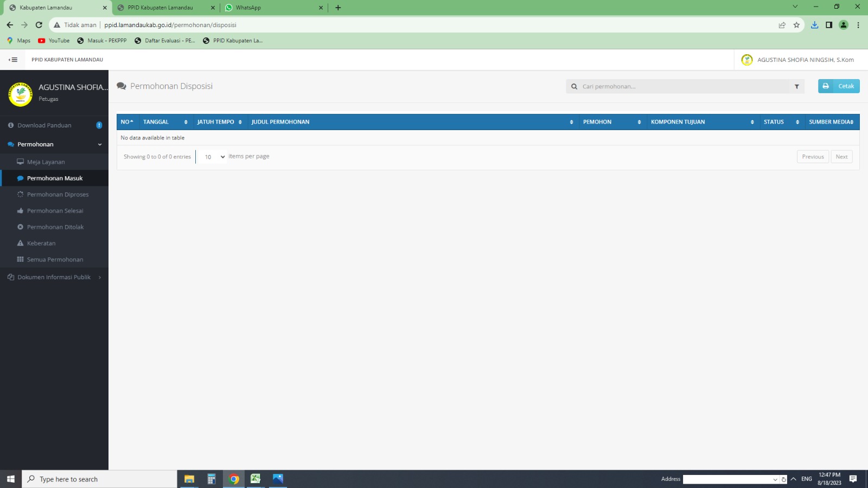
Task: Toggle the browser side panel
Action: point(829,25)
